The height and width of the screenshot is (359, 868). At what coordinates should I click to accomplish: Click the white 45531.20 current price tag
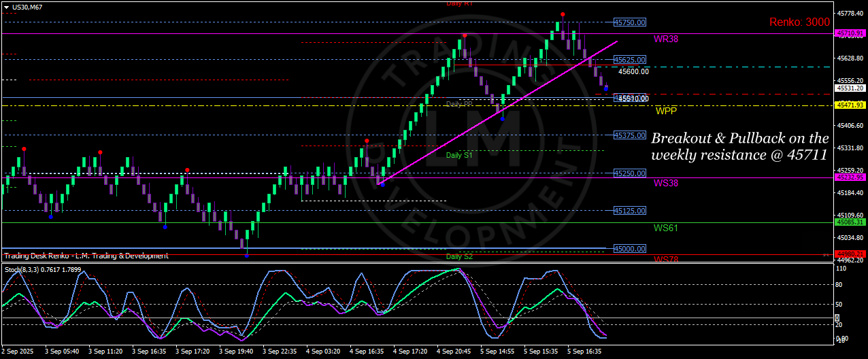(850, 88)
